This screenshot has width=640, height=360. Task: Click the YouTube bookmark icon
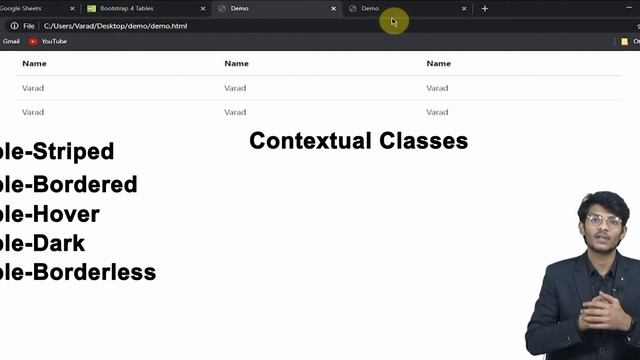[33, 41]
